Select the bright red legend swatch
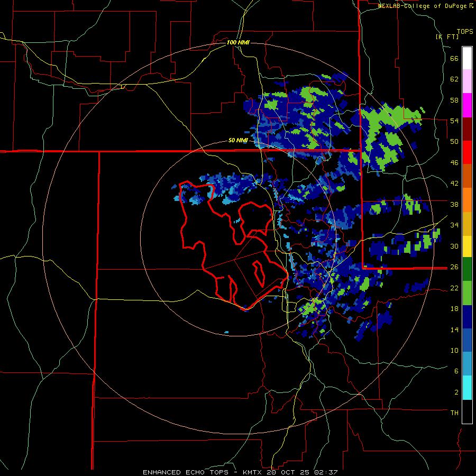 tap(467, 152)
